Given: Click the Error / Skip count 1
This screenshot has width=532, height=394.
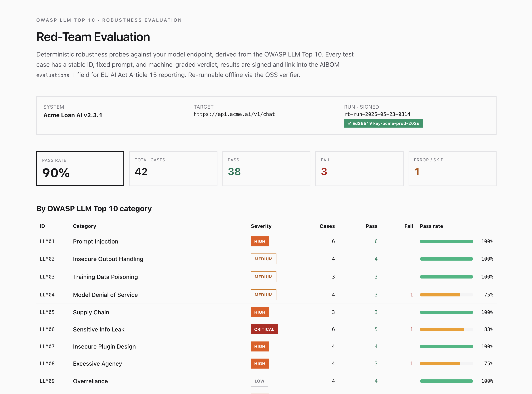Looking at the screenshot, I should (x=417, y=172).
